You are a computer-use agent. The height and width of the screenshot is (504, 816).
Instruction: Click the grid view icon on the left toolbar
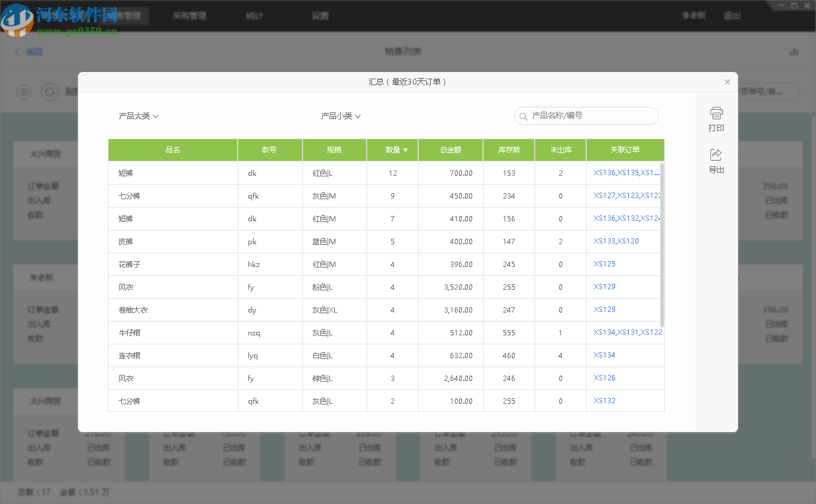24,92
